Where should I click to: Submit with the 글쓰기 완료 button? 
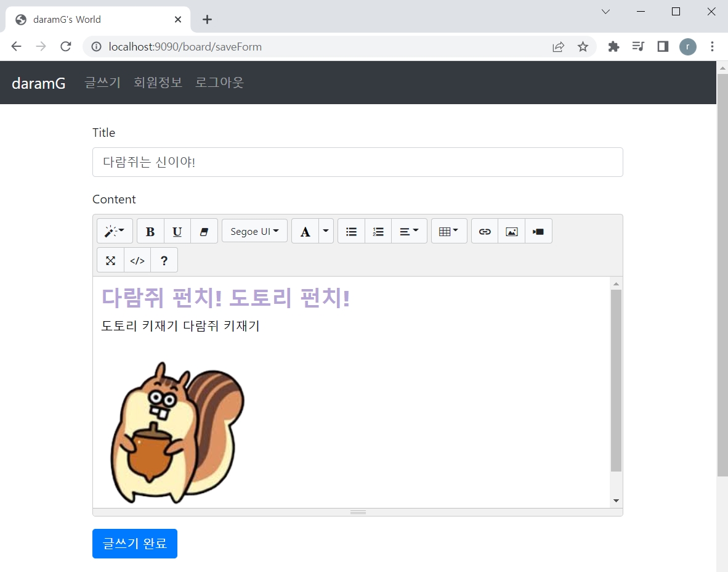(135, 543)
